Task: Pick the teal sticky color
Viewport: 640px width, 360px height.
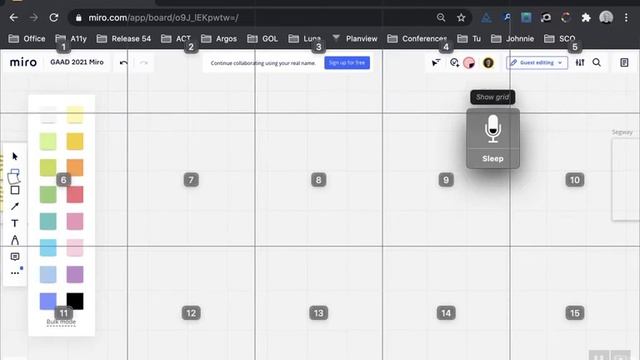Action: coord(48,221)
